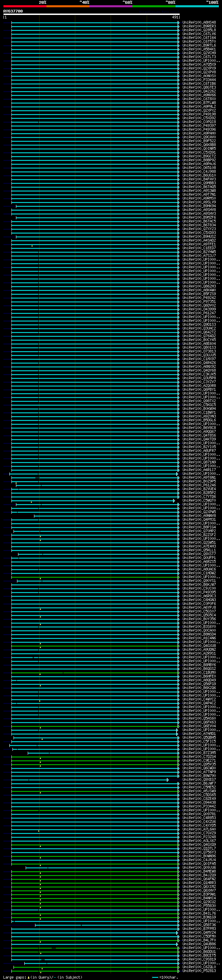
Task: Select the label UniRef100_A7Q5X9
Action: pos(199,65)
